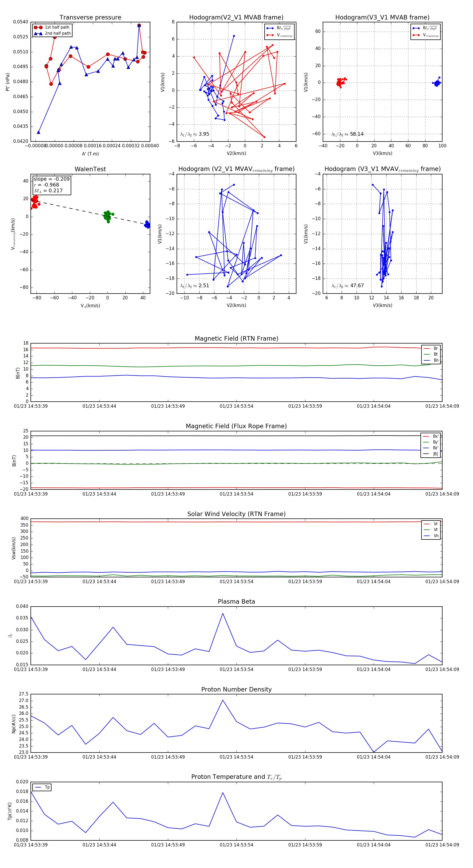Click the λ1/λ3 ≈ 58.14 annotation
The height and width of the screenshot is (868, 473).
tap(347, 134)
